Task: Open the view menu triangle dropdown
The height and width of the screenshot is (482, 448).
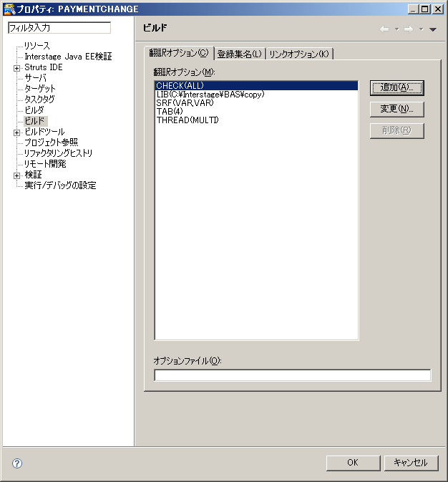Action: (x=433, y=29)
